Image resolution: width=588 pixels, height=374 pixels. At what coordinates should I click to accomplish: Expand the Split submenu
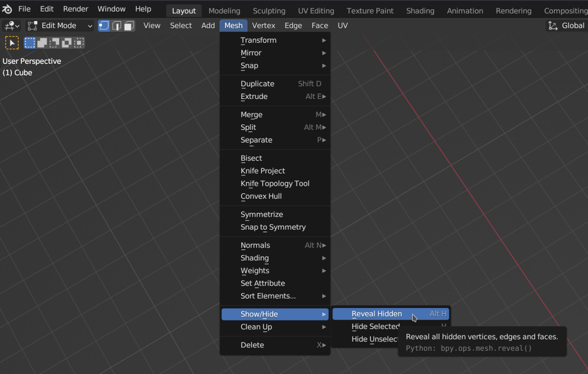(275, 128)
